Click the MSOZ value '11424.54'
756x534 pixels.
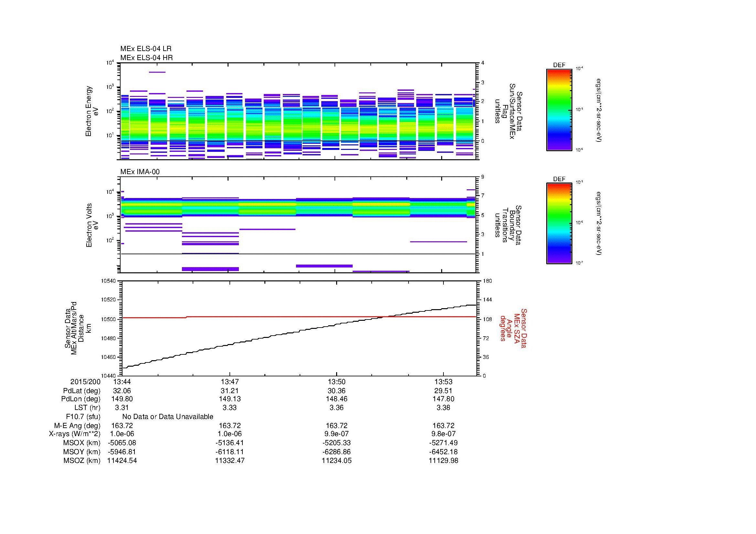point(122,461)
